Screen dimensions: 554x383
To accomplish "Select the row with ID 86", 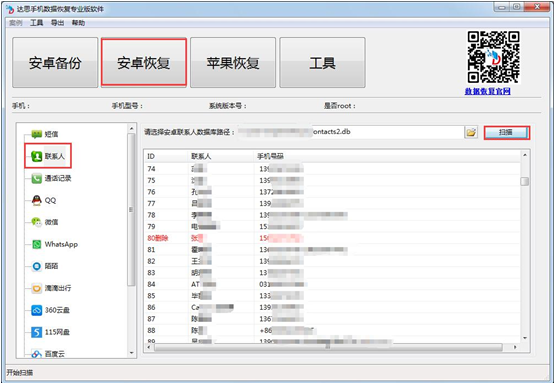I will 332,307.
